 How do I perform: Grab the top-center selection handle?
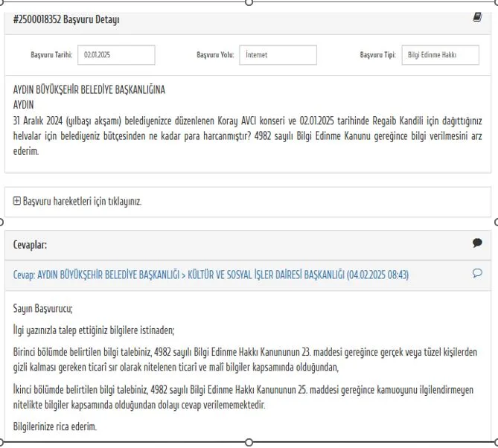249,2
